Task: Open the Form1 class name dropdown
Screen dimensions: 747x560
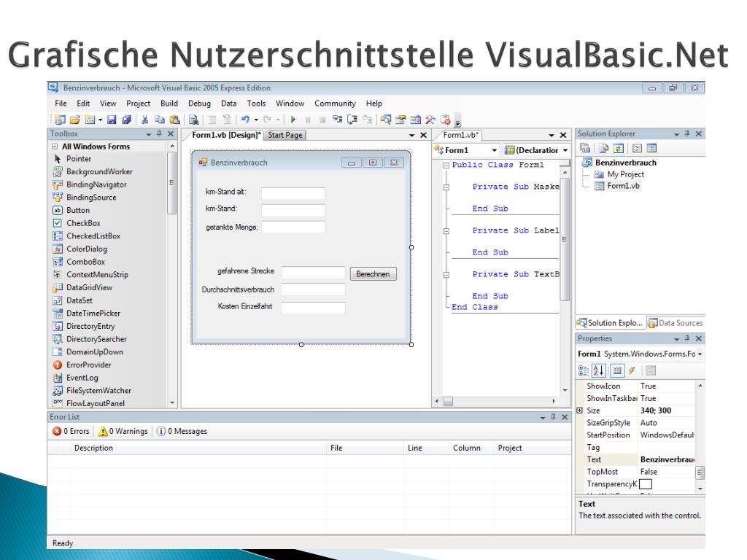Action: coord(495,150)
